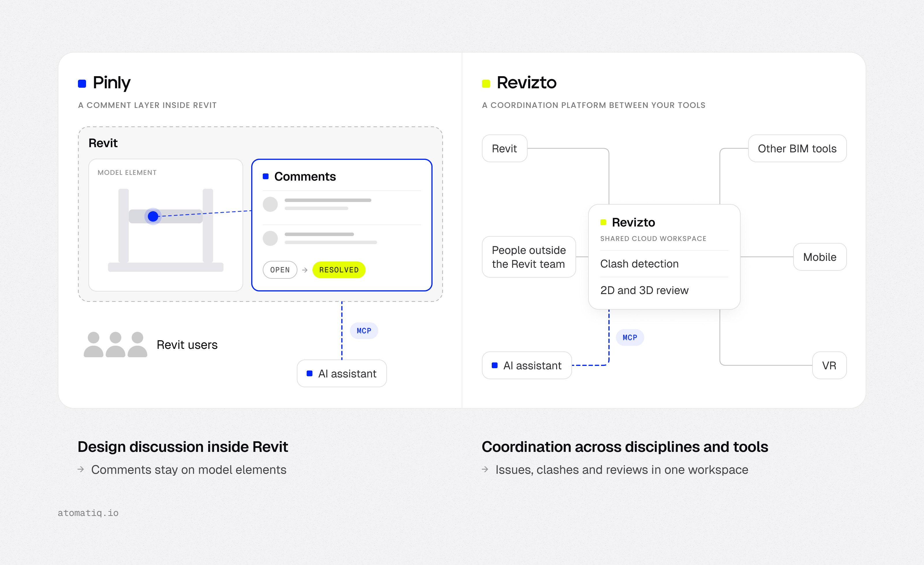This screenshot has height=565, width=924.
Task: Click 'Issues, clashes and reviews in one workspace' text
Action: pyautogui.click(x=622, y=469)
